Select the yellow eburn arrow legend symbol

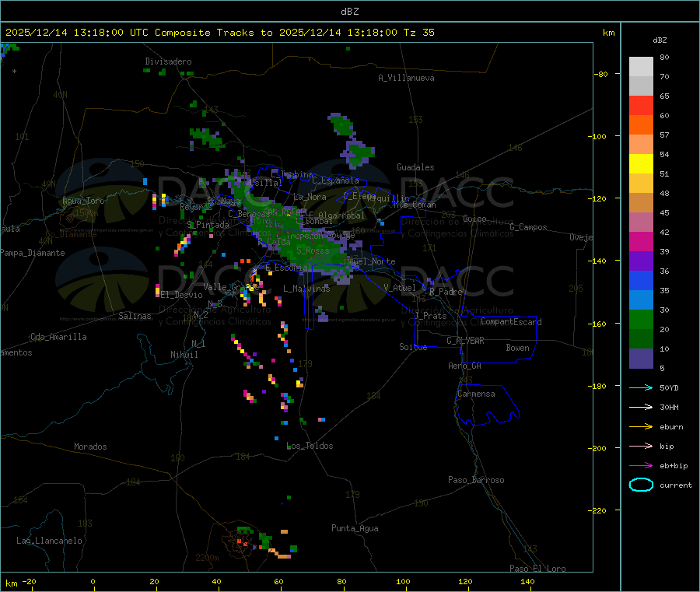641,426
